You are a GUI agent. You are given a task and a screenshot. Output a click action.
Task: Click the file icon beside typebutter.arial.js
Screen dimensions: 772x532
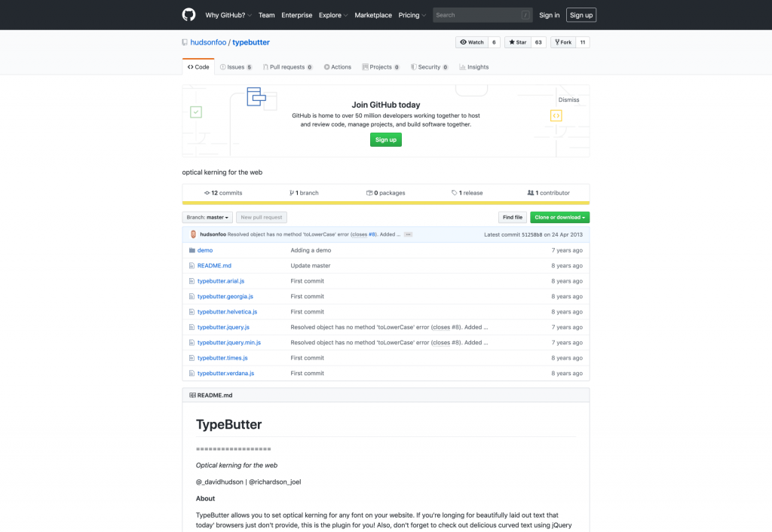191,281
